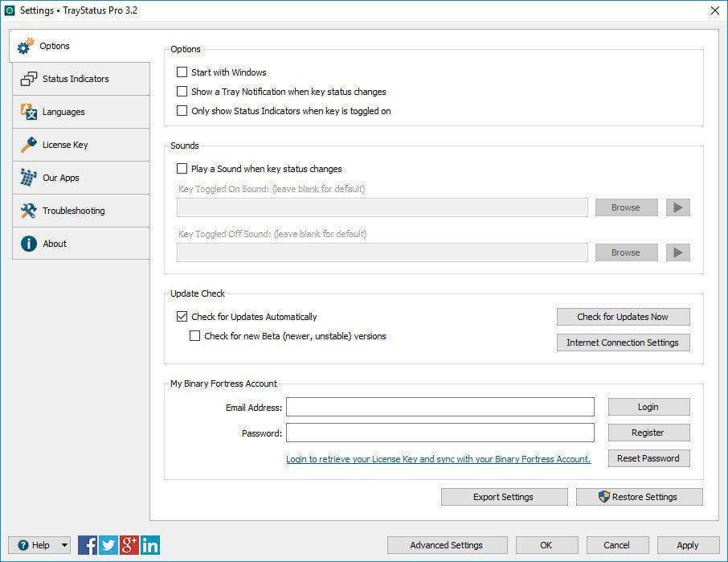The height and width of the screenshot is (562, 728).
Task: Disable Check for Updates Automatically
Action: click(x=182, y=317)
